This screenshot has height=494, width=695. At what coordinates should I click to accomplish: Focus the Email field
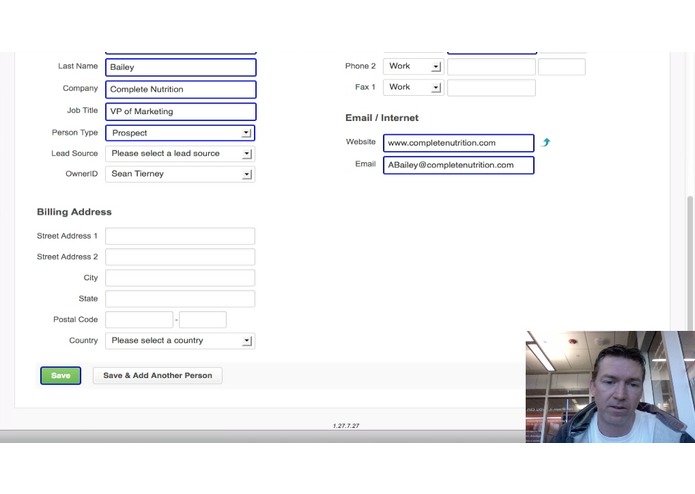(x=459, y=165)
